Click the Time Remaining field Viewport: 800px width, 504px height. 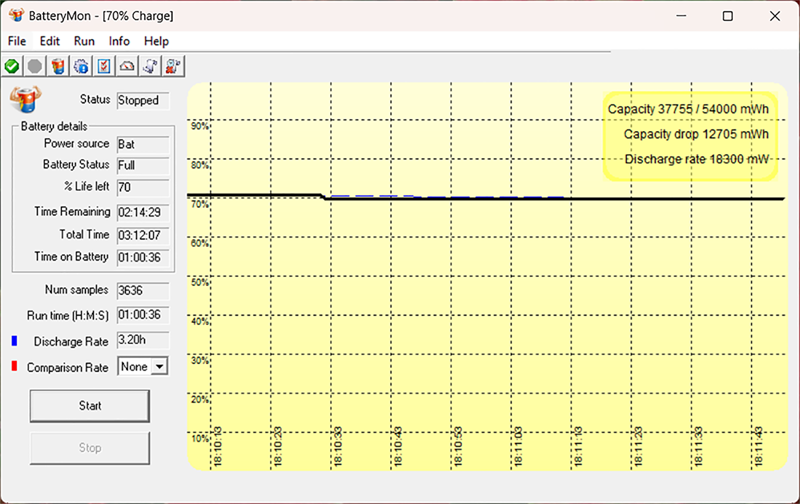tap(143, 212)
